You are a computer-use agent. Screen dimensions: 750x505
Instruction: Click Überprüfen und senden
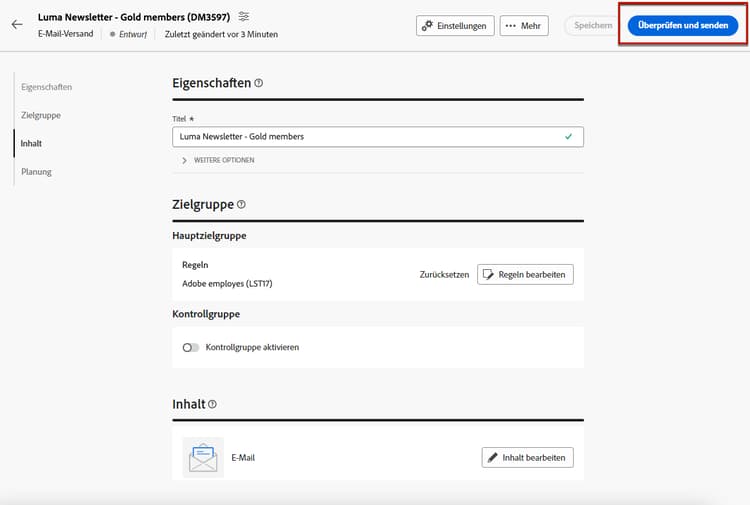(x=683, y=25)
